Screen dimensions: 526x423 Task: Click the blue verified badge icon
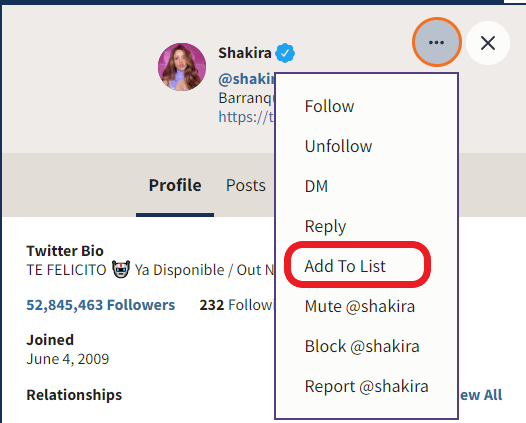pos(285,53)
